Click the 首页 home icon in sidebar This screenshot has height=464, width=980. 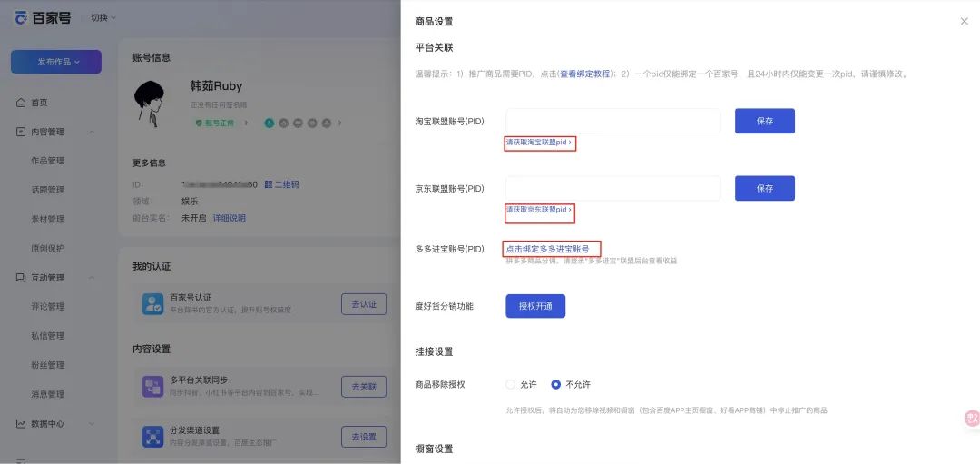coord(21,103)
